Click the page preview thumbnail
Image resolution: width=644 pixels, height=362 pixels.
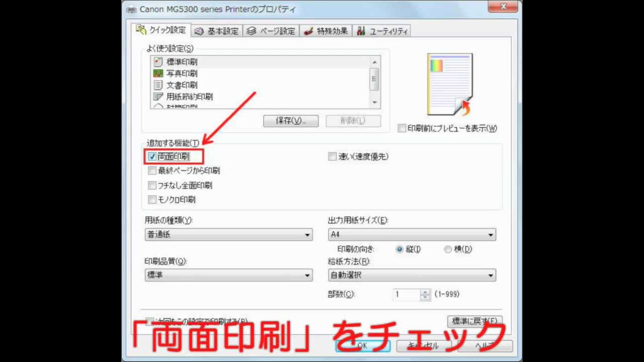[449, 84]
